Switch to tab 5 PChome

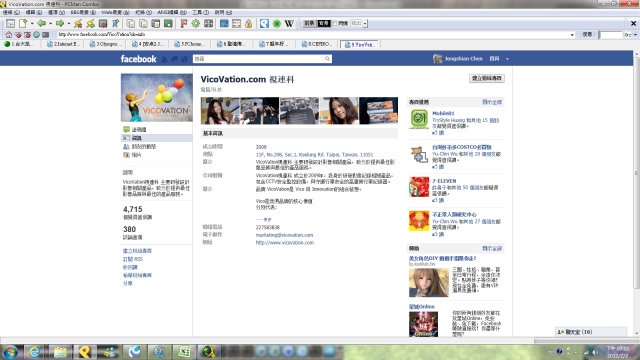pos(191,44)
